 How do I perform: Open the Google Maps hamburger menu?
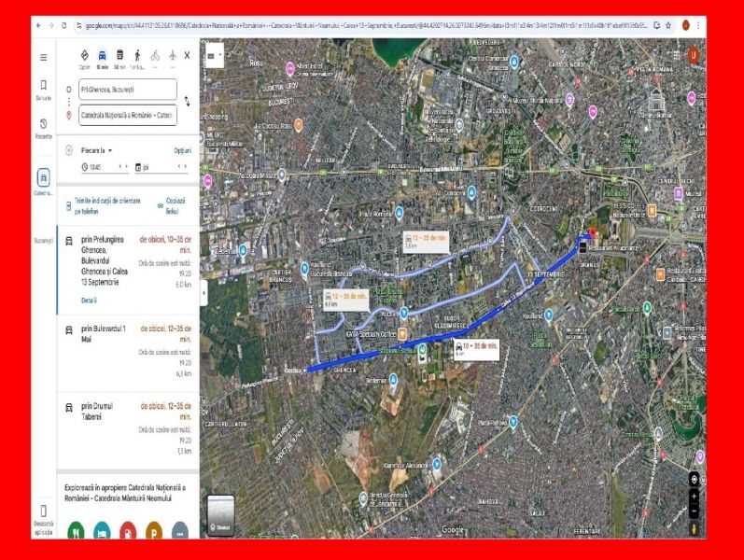click(44, 58)
